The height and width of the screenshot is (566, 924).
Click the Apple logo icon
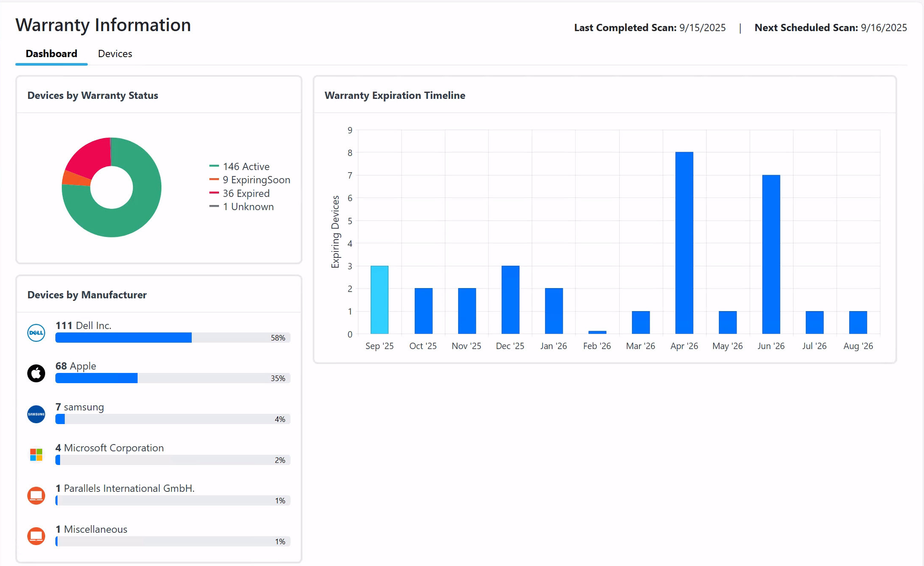[x=36, y=373]
